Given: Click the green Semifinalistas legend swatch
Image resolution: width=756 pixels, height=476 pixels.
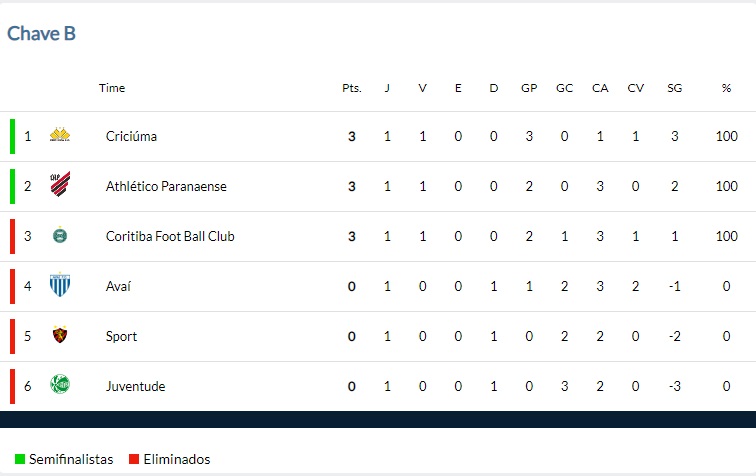Looking at the screenshot, I should coord(20,459).
